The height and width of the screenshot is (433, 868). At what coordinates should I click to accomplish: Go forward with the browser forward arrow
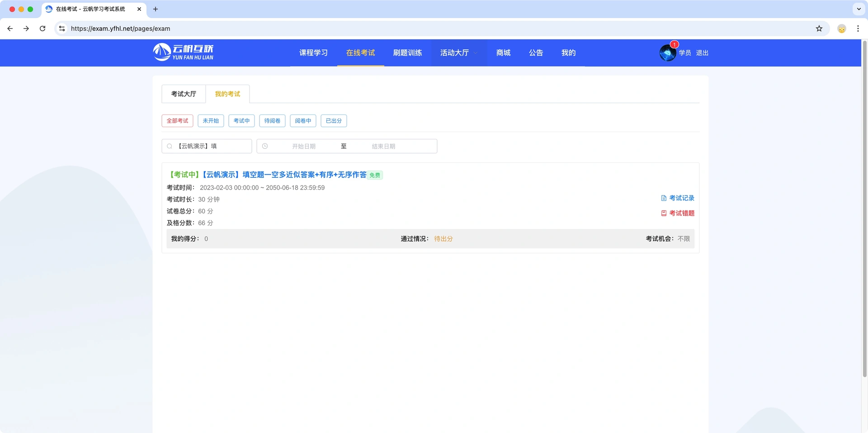coord(26,29)
